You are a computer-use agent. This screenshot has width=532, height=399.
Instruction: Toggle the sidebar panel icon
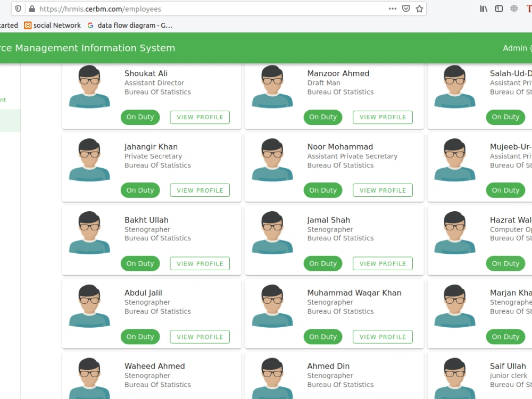coord(499,9)
